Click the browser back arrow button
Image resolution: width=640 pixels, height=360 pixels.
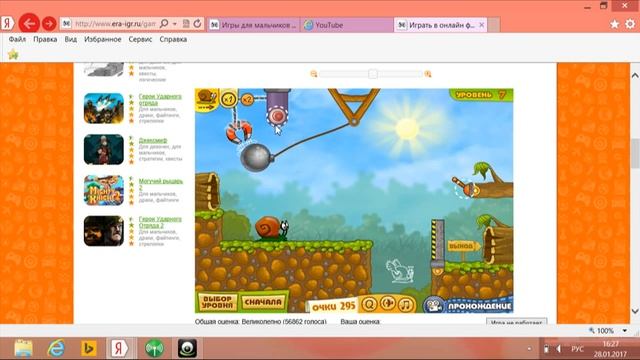(x=29, y=24)
